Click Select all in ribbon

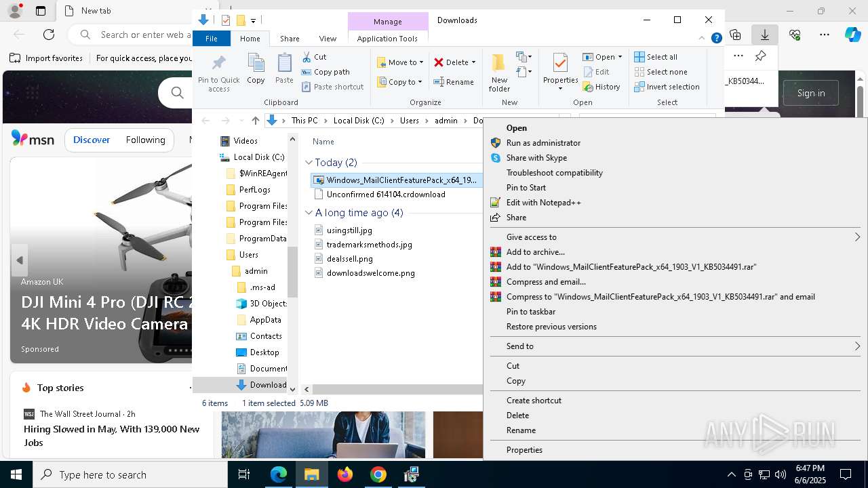coord(656,57)
